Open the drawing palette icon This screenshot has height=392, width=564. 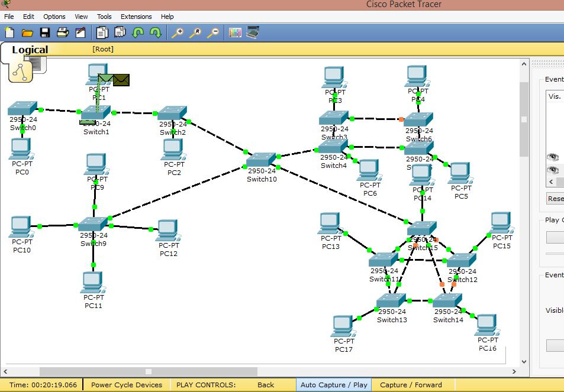coord(235,33)
